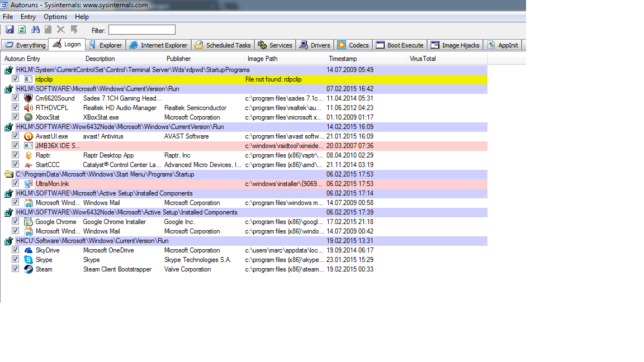Viewport: 644px width, 362px height.
Task: Click the Filter input field
Action: click(141, 30)
